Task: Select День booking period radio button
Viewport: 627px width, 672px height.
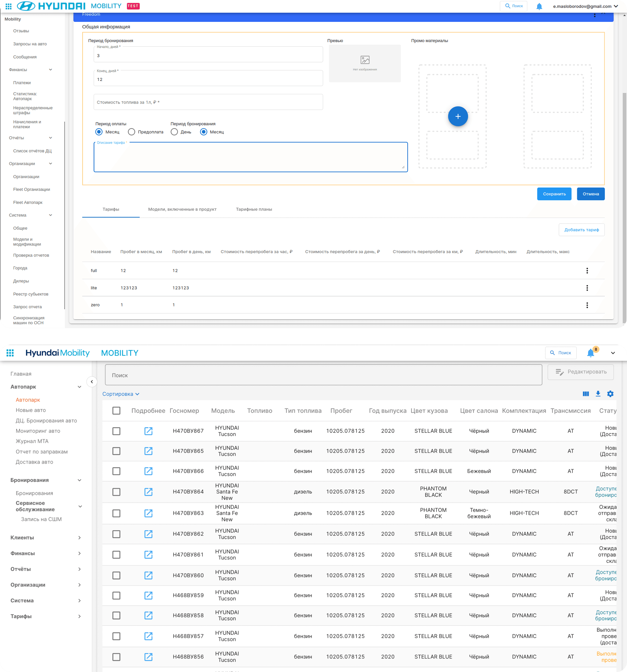Action: (174, 132)
